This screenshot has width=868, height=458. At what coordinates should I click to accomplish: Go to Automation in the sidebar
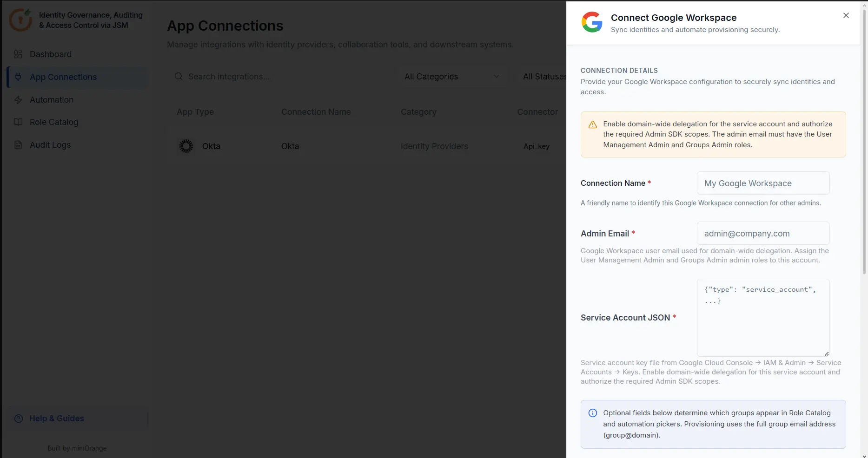(78, 100)
